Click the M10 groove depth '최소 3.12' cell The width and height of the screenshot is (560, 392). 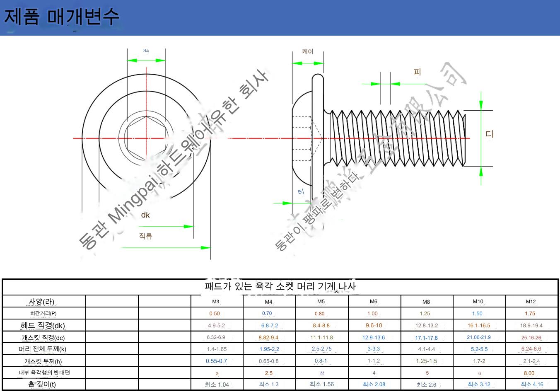coord(479,385)
